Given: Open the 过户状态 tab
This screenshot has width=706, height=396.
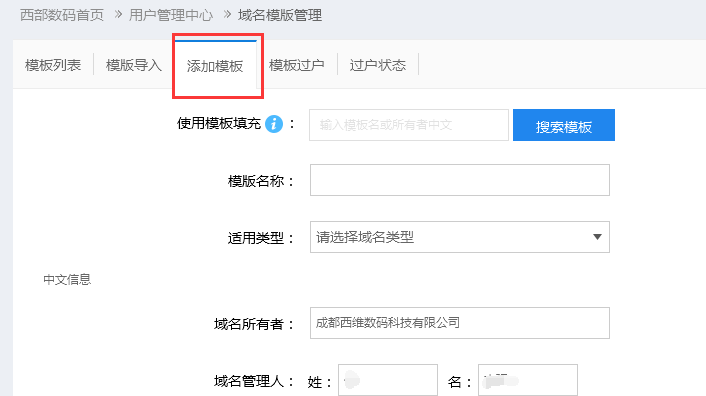Looking at the screenshot, I should pyautogui.click(x=378, y=65).
